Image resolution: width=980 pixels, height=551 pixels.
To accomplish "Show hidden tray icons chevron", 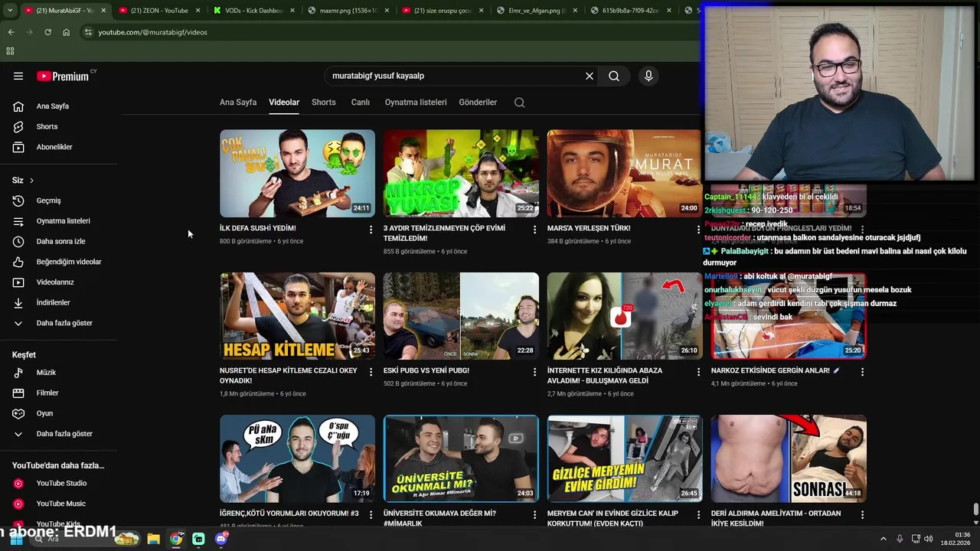I will (x=883, y=539).
